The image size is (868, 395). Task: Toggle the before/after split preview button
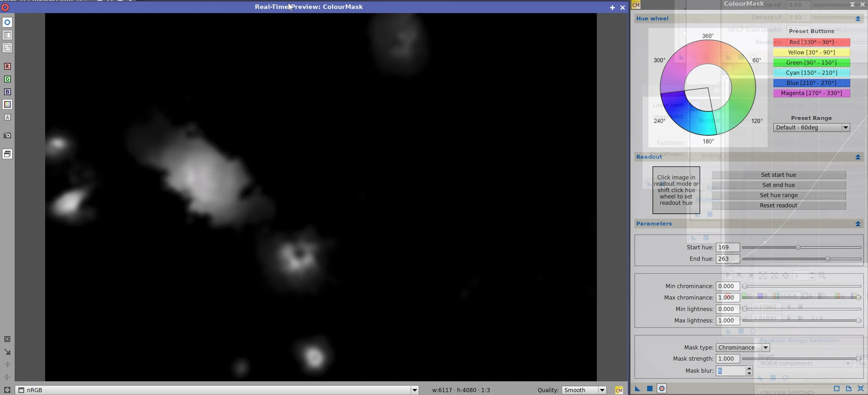pos(7,35)
